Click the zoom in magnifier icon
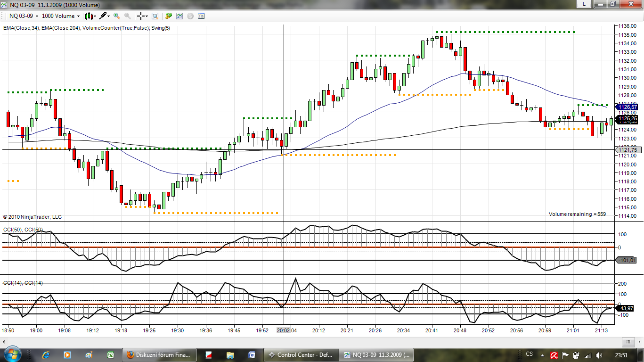Viewport: 644px width, 362px height. tap(117, 16)
